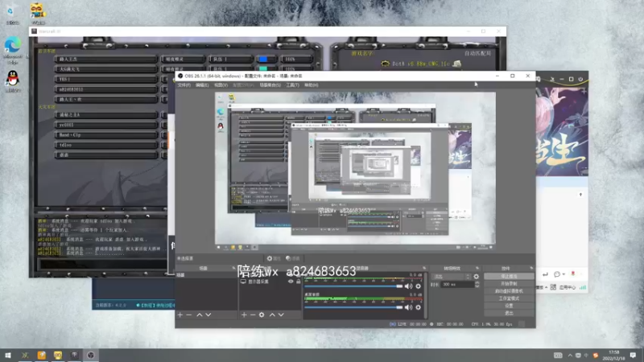This screenshot has width=644, height=362.
Task: Click the up-arrow icon in right-side window
Action: tap(580, 195)
